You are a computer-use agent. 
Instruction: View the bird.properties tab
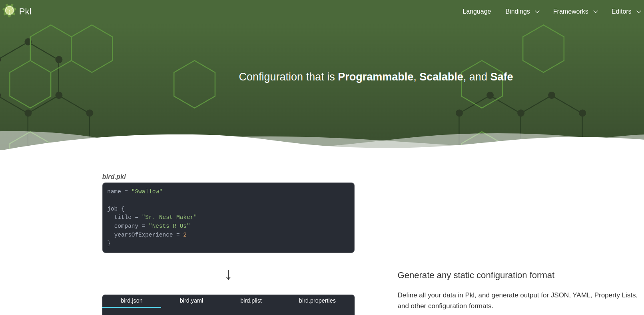(x=317, y=301)
